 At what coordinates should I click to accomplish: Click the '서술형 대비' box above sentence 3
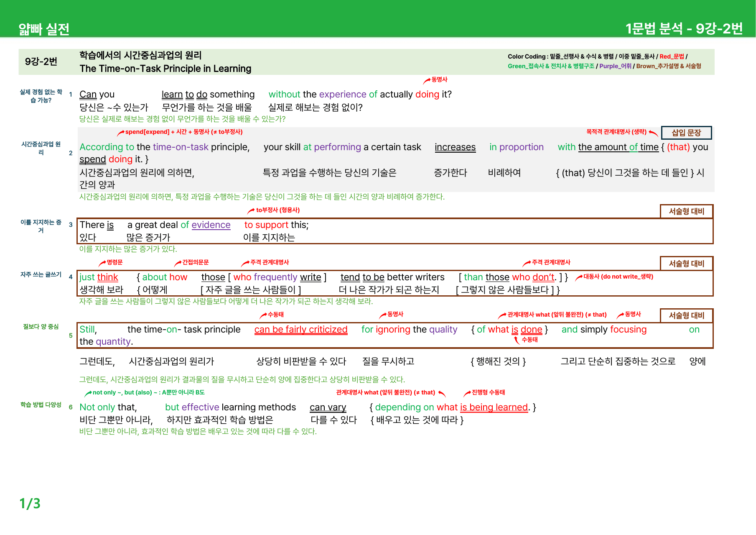(687, 211)
